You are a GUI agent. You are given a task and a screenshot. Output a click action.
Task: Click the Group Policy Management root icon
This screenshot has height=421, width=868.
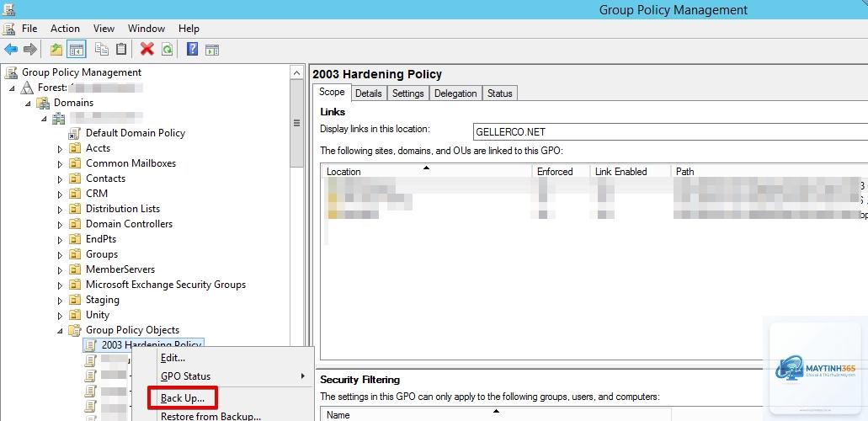[10, 72]
